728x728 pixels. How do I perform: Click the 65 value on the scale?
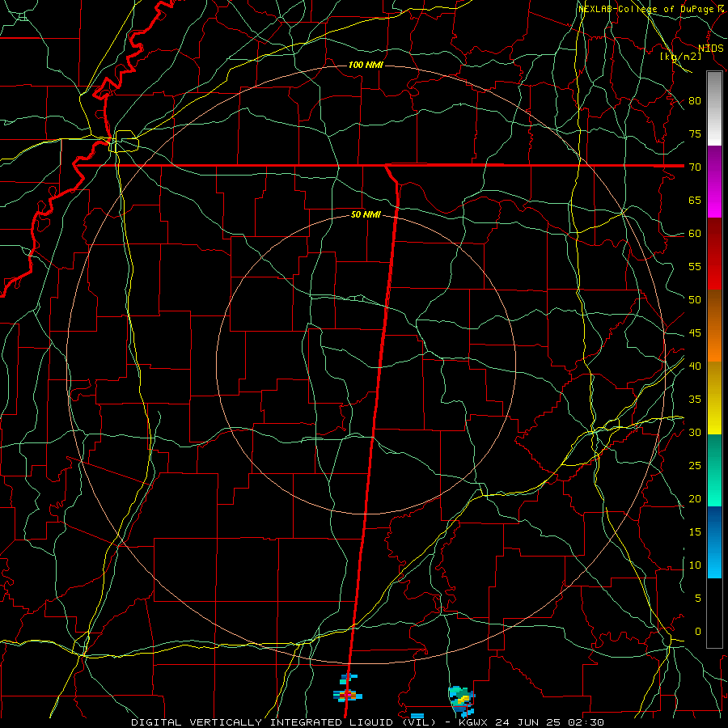point(695,200)
